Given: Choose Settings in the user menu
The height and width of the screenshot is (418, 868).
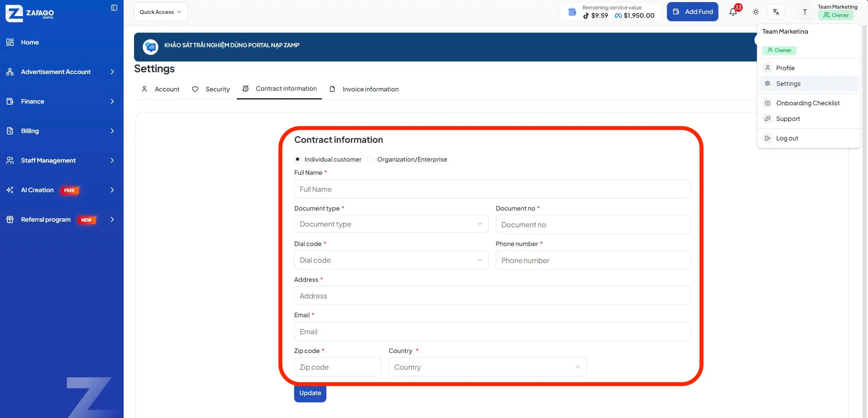Looking at the screenshot, I should tap(809, 84).
